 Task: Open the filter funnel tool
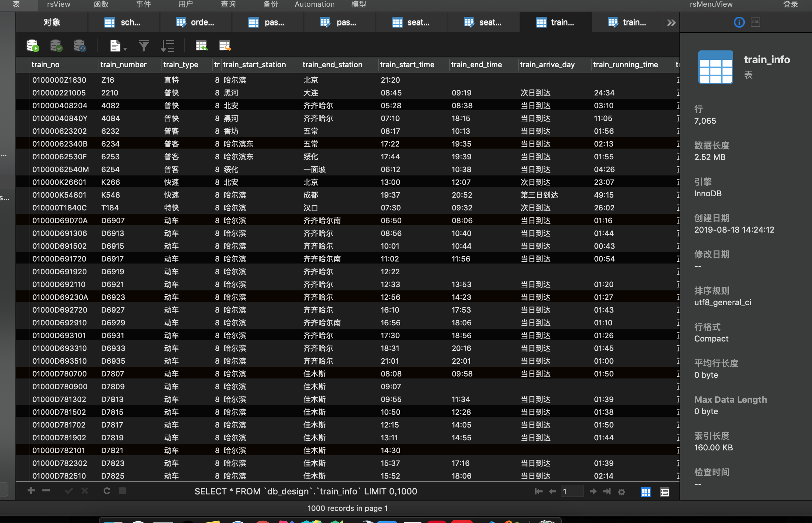144,45
